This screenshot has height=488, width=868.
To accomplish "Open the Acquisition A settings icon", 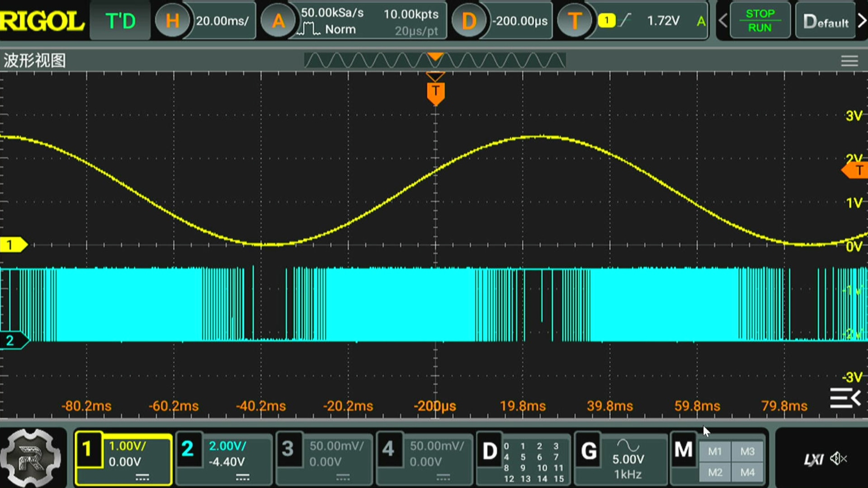I will 278,21.
